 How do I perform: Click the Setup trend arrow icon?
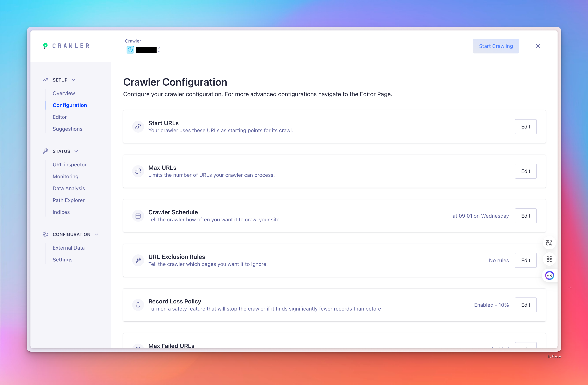click(x=45, y=80)
